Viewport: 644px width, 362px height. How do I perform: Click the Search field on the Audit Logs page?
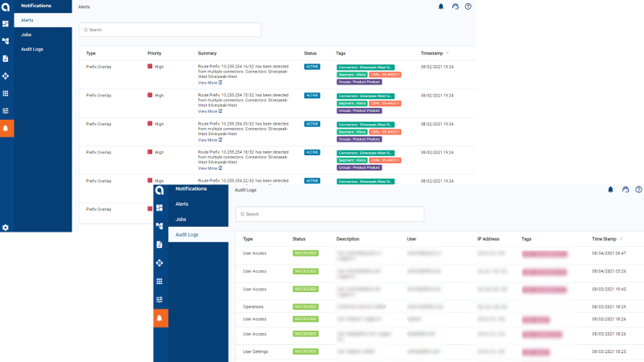pyautogui.click(x=330, y=214)
